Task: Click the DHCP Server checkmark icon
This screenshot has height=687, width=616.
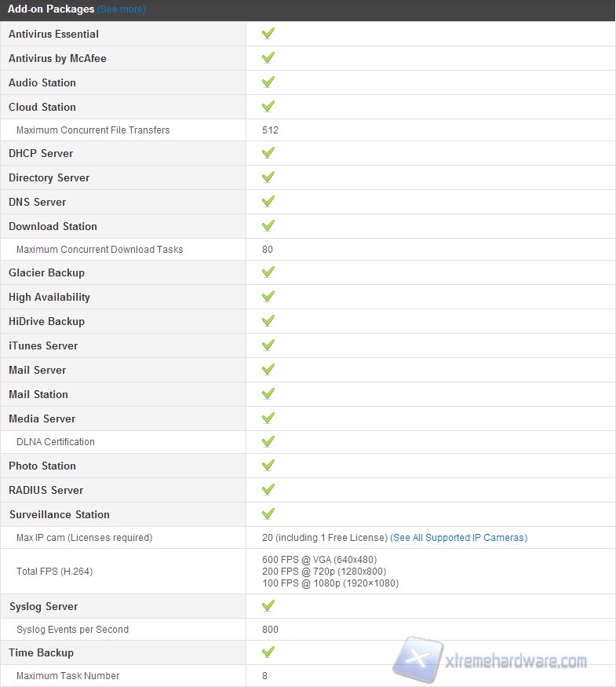Action: 268,153
